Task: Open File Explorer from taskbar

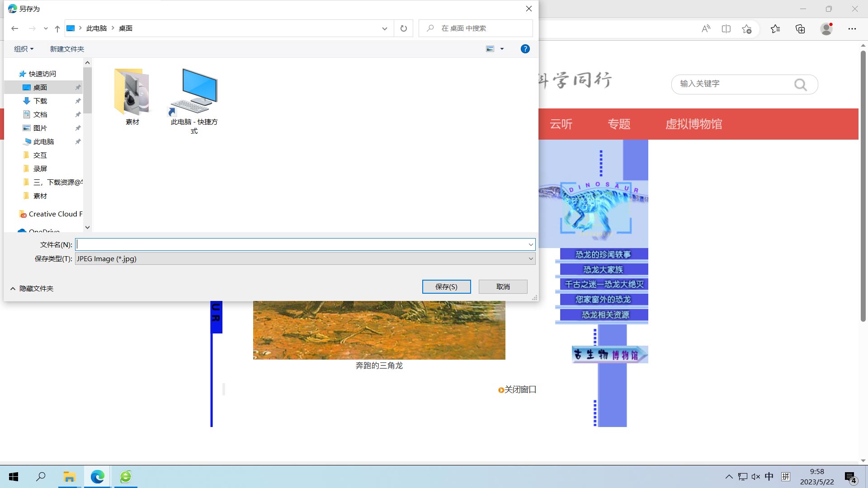Action: click(69, 477)
